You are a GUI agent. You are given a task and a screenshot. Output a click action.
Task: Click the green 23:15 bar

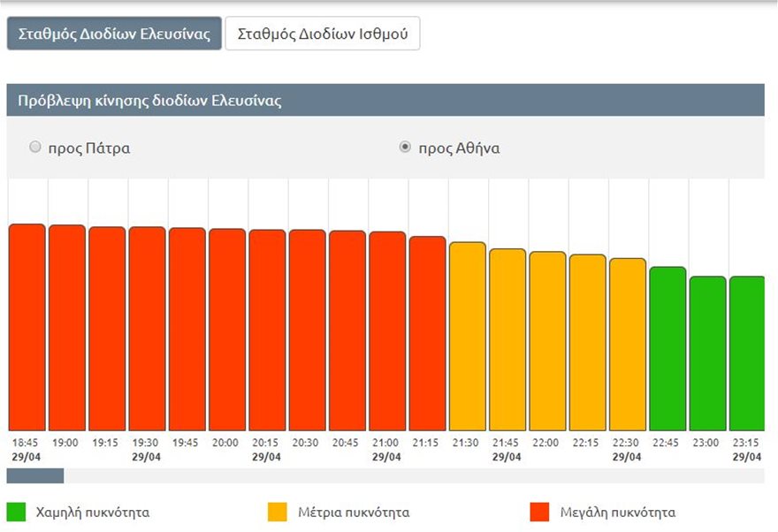747,353
